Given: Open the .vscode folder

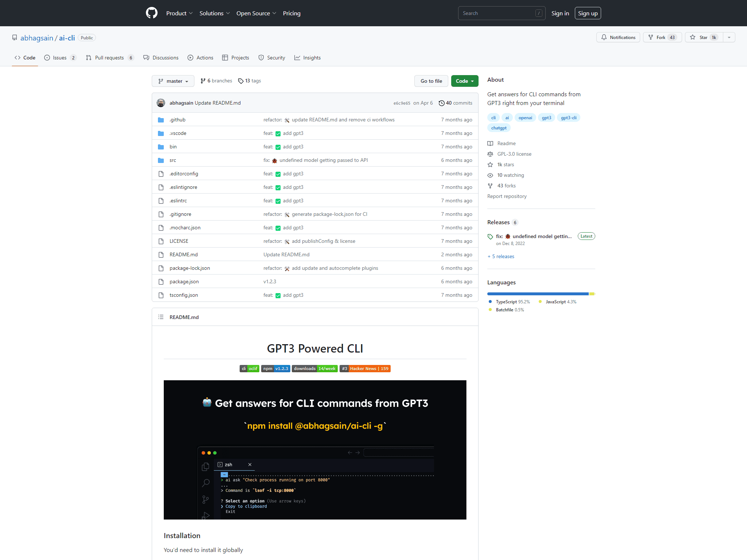Looking at the screenshot, I should pos(178,133).
